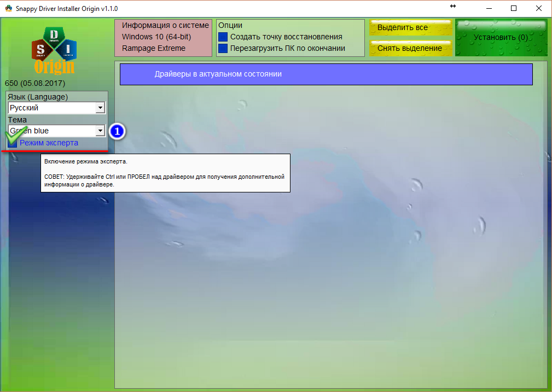Click the blue numbered badge 1

[117, 131]
